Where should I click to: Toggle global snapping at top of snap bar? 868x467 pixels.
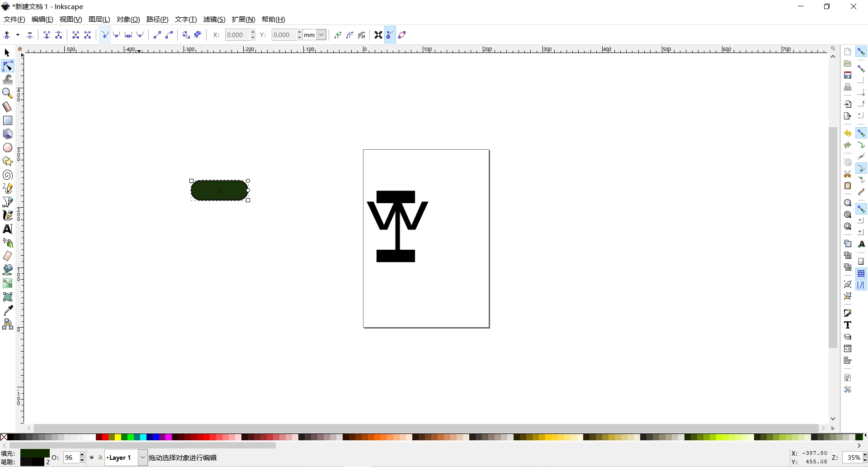click(x=861, y=52)
